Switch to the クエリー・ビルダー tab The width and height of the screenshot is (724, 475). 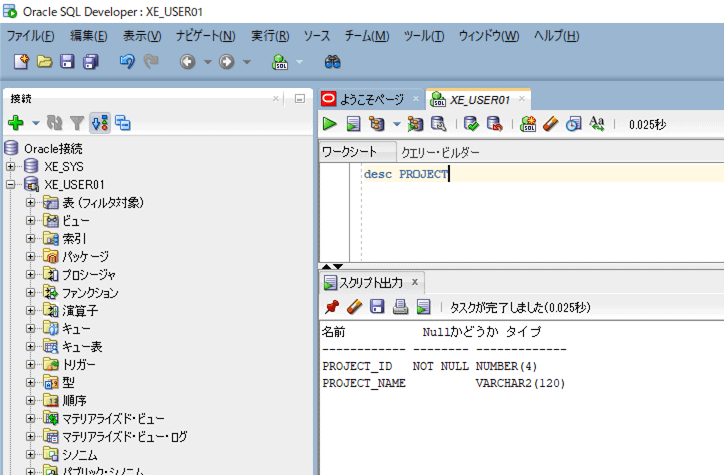[x=440, y=152]
